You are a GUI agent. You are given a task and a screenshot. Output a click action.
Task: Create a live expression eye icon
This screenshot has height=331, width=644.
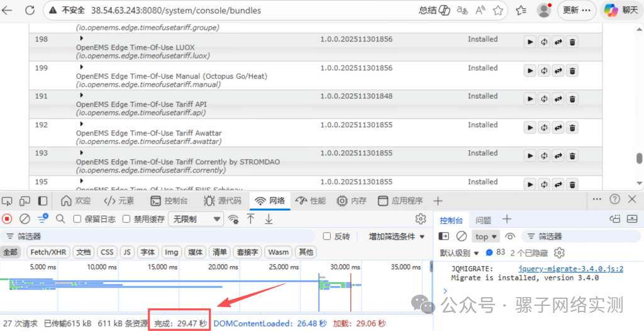click(x=510, y=236)
